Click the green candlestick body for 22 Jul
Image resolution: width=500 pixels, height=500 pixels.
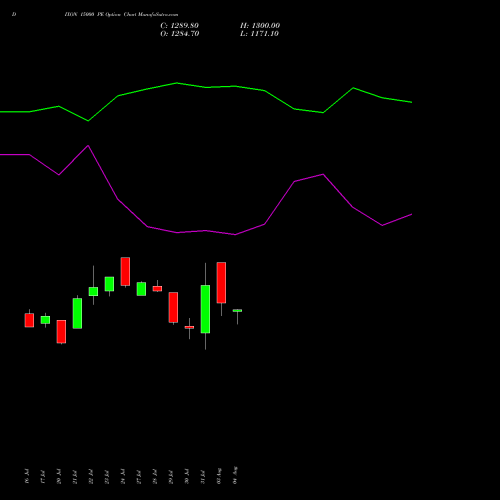[x=93, y=291]
